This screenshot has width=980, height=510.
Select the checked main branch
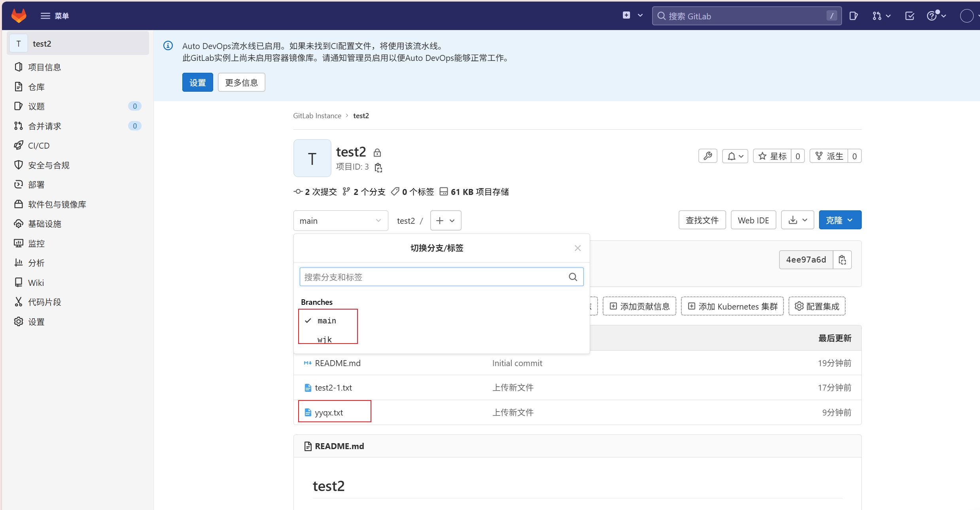pos(327,321)
